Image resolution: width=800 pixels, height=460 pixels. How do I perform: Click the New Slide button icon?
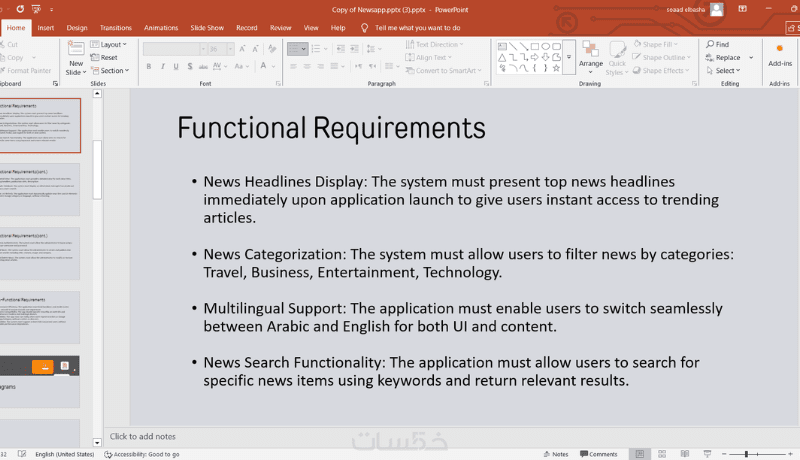[x=76, y=49]
